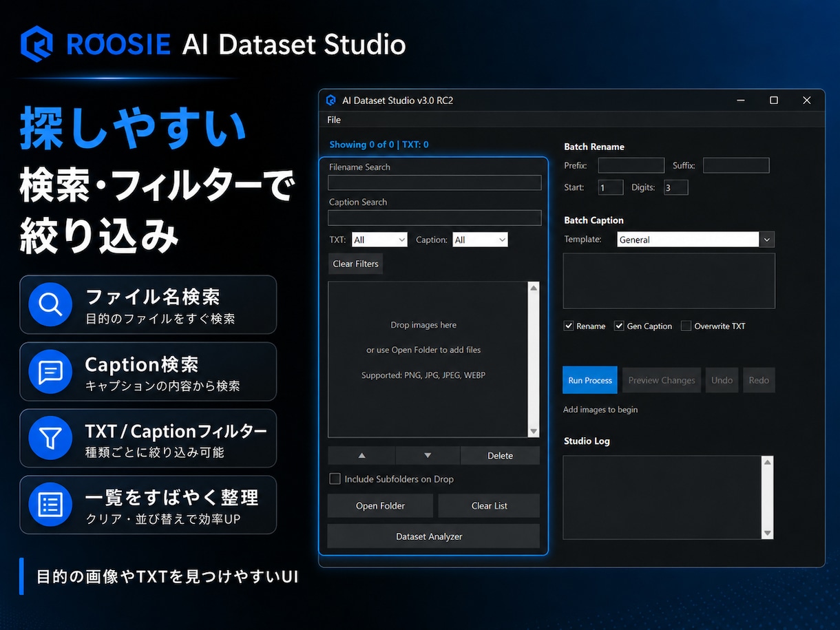
Task: Toggle the Rename checkbox
Action: [569, 326]
